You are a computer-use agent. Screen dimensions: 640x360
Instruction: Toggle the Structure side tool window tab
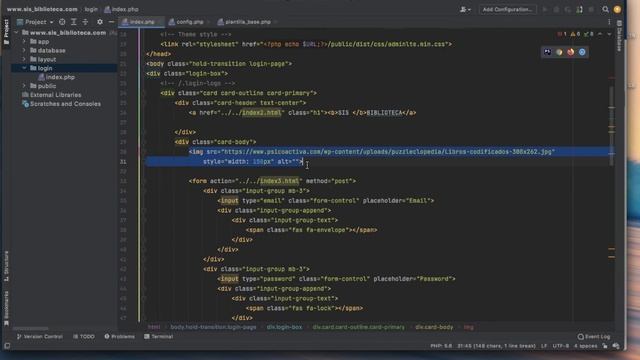coord(6,266)
